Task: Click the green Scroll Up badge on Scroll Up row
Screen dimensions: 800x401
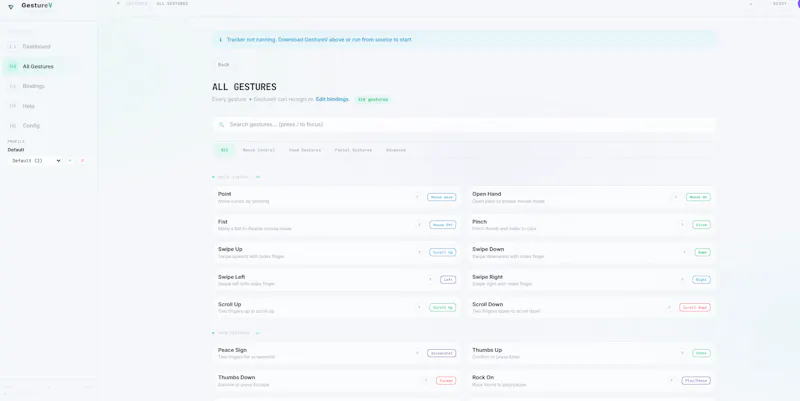Action: 443,307
